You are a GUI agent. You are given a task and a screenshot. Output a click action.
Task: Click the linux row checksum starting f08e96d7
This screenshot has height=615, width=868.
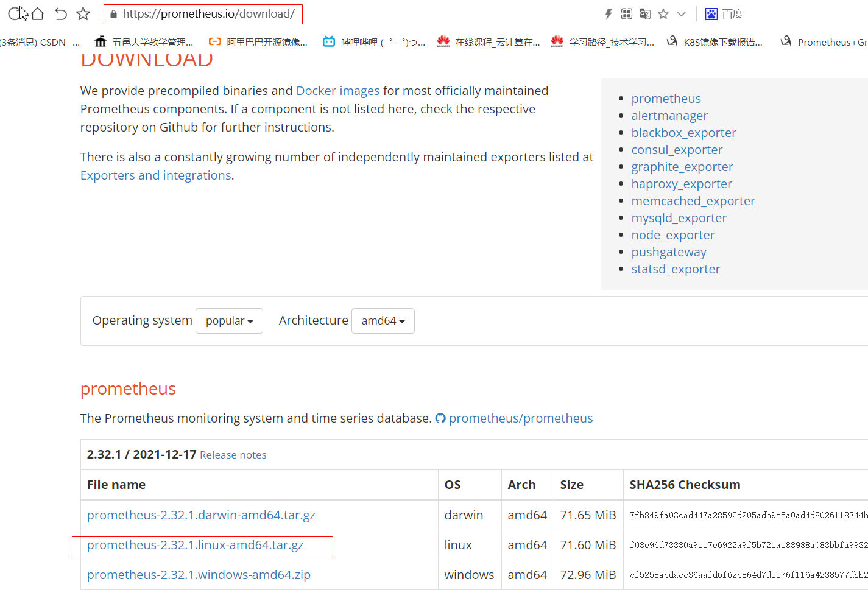[x=749, y=545]
